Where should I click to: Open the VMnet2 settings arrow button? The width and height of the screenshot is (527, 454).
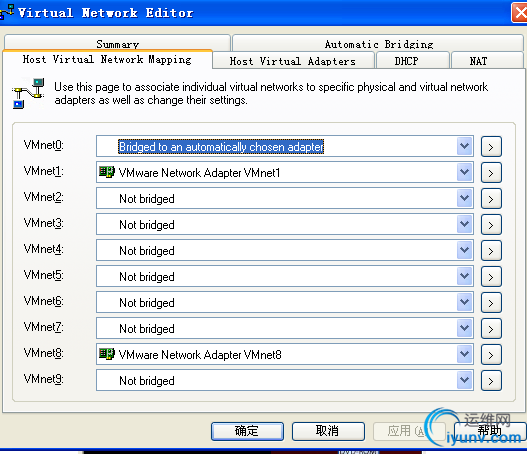[x=491, y=199]
